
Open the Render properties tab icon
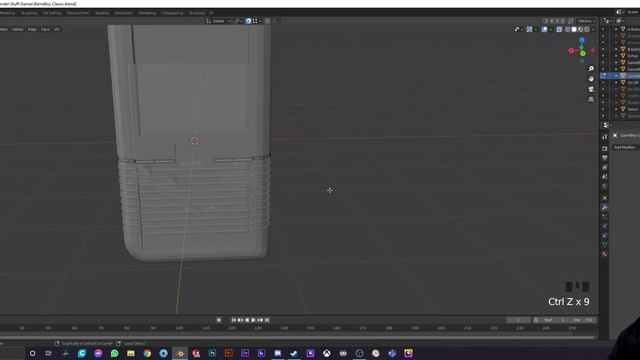coord(604,148)
